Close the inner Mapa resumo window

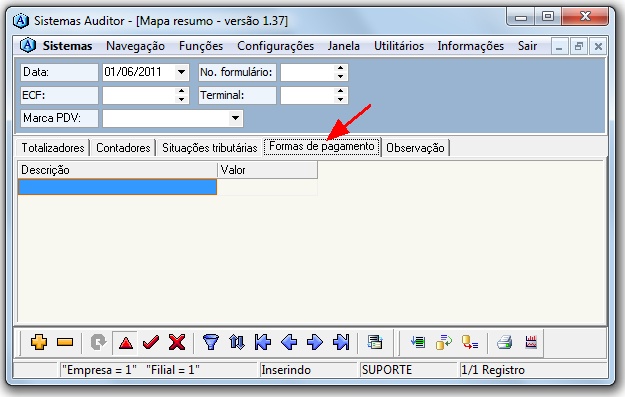[x=598, y=47]
